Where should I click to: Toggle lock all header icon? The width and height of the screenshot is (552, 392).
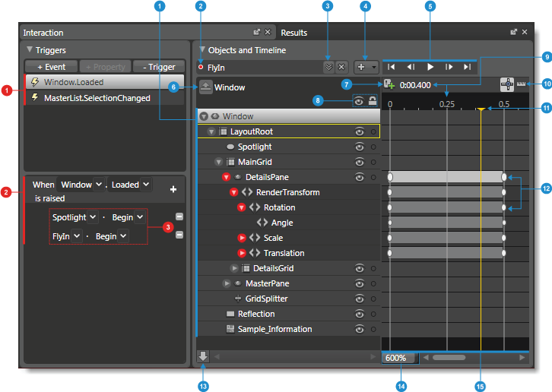click(373, 101)
